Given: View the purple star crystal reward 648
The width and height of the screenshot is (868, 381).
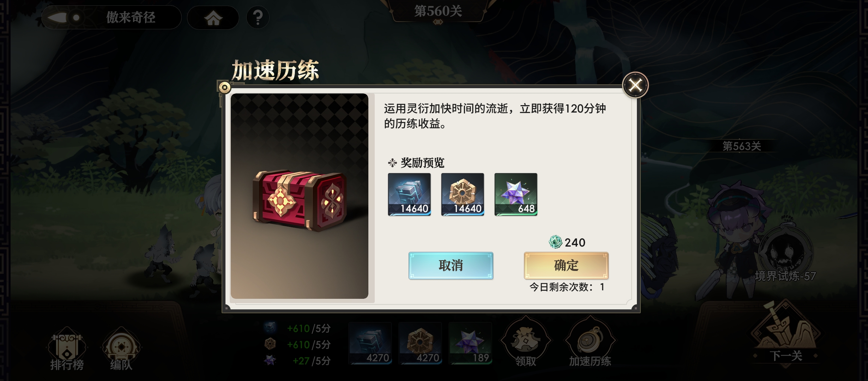Looking at the screenshot, I should 516,194.
